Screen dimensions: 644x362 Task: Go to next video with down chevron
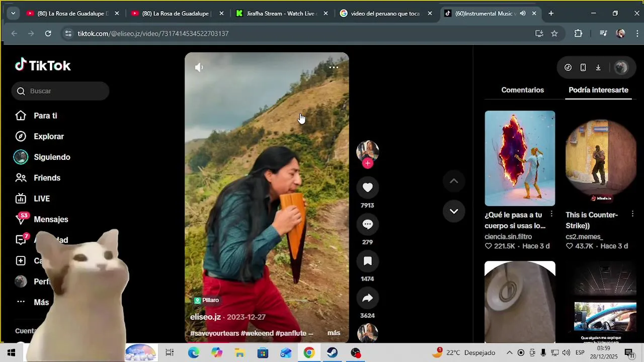pyautogui.click(x=454, y=211)
